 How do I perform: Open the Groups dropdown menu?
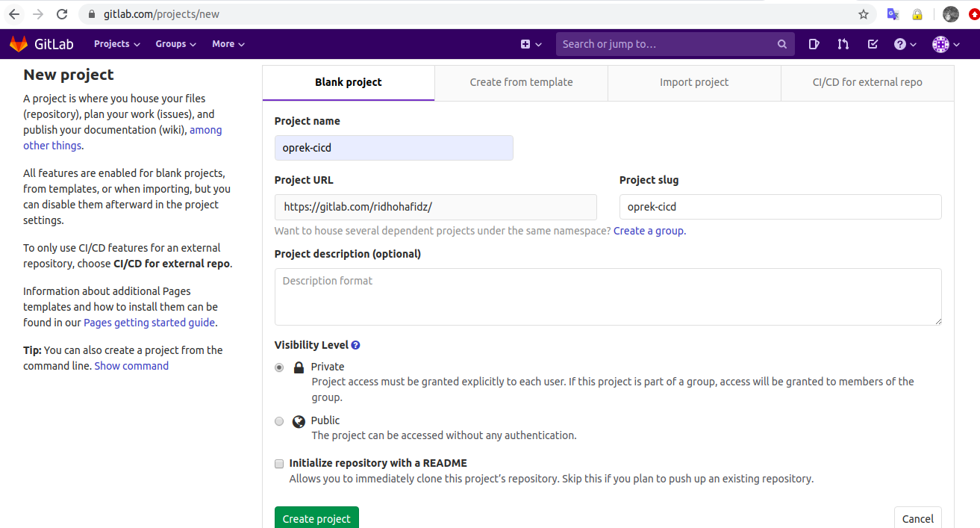(176, 44)
